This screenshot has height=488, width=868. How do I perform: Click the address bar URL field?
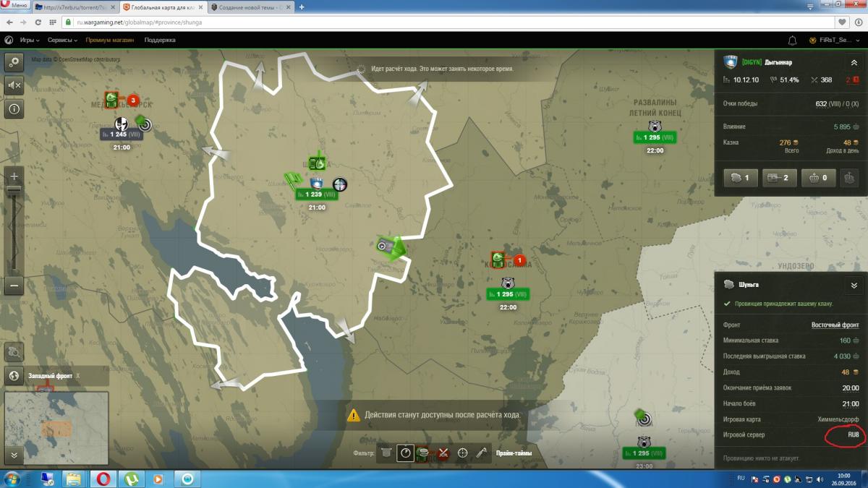[448, 22]
